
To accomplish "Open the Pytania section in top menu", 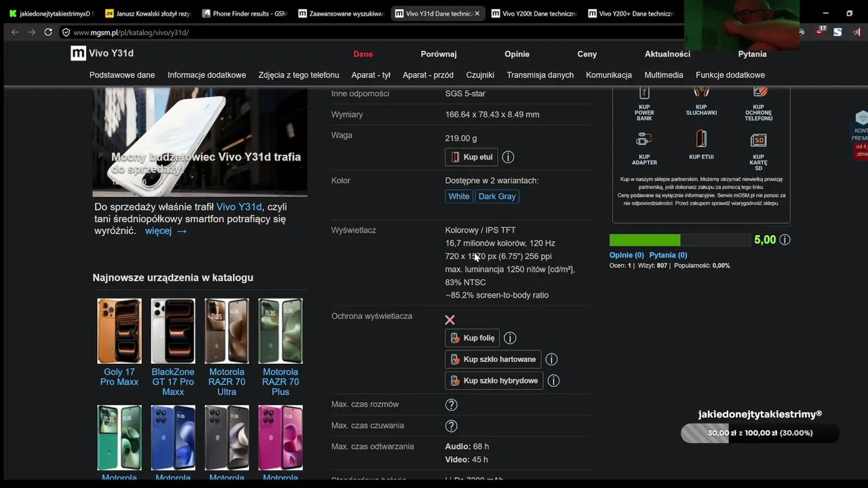I will pos(752,54).
